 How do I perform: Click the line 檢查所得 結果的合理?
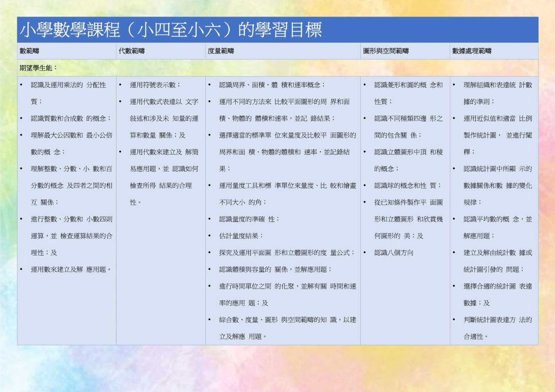click(161, 185)
